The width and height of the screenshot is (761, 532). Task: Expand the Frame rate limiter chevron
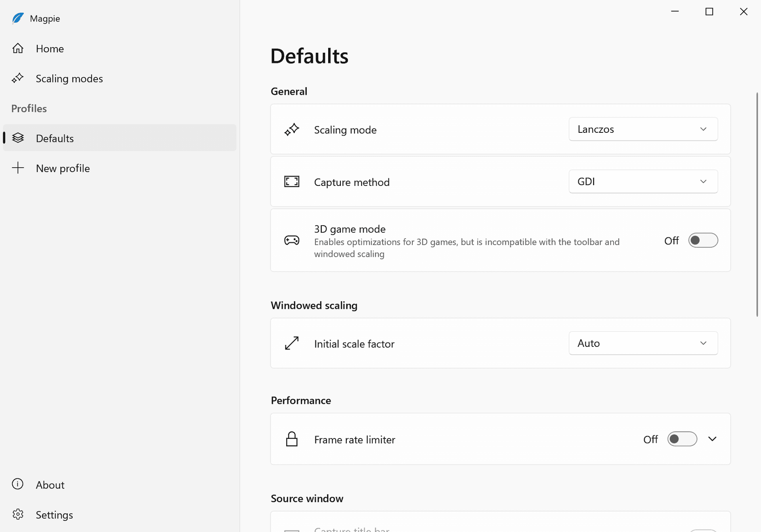[x=712, y=439]
